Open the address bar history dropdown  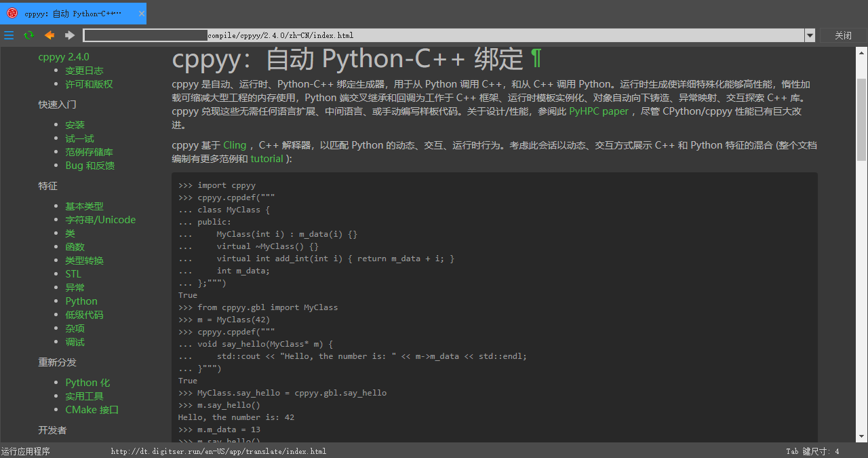pos(810,35)
